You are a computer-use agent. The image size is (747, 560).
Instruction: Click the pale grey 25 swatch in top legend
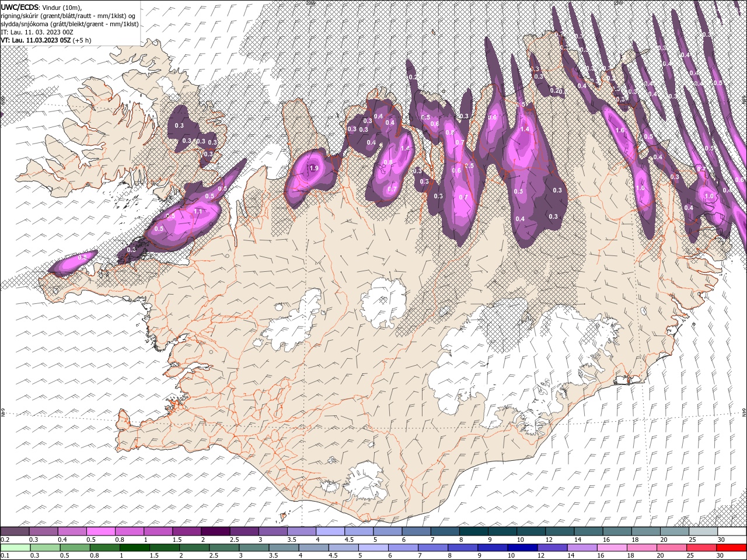point(703,531)
